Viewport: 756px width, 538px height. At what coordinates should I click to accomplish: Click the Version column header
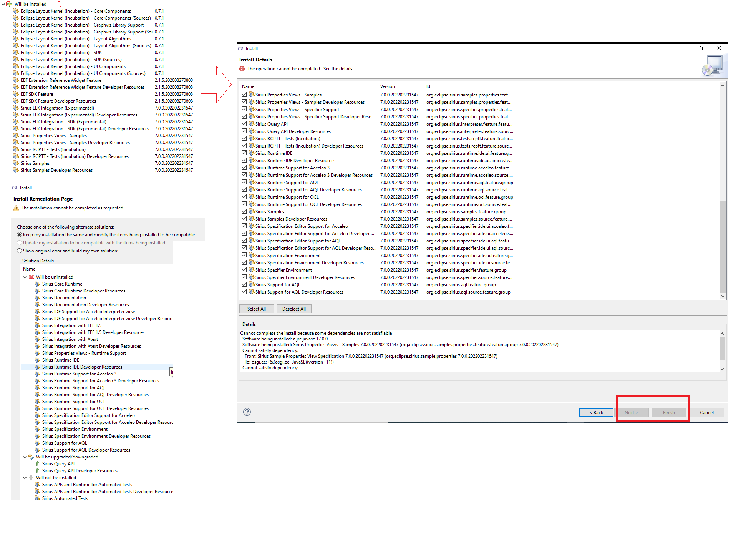coord(401,86)
